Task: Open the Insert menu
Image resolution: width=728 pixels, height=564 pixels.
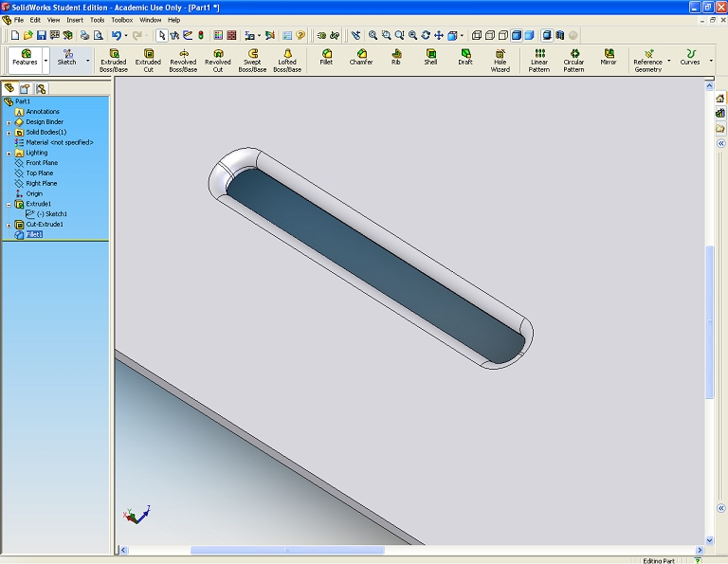Action: 75,20
